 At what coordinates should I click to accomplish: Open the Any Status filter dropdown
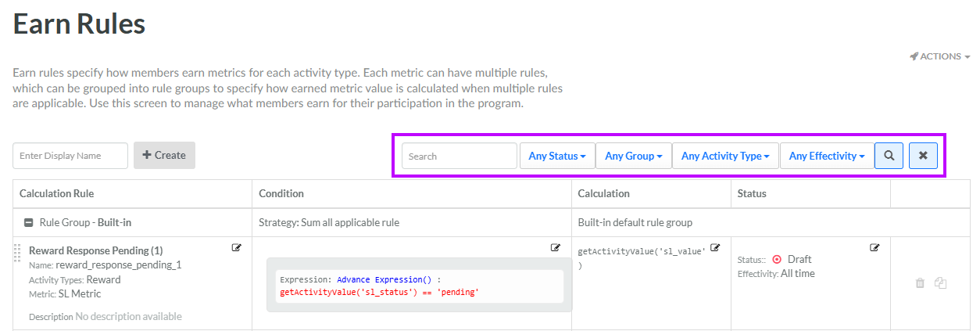coord(557,156)
